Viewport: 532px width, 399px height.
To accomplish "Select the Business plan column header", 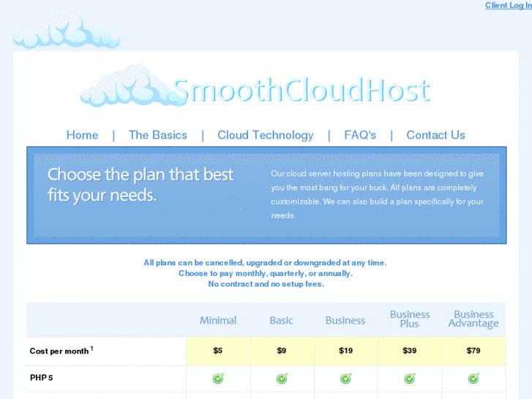I will (x=345, y=320).
